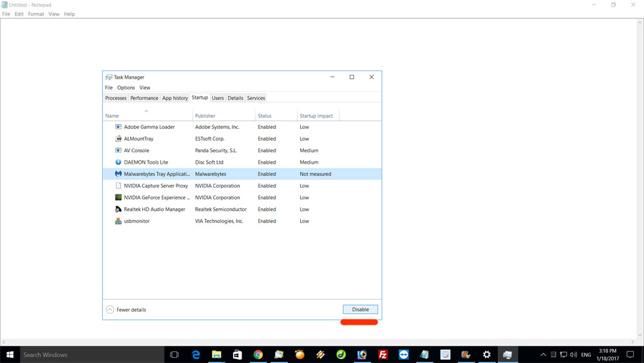
Task: Open Notepad View menu
Action: (54, 14)
